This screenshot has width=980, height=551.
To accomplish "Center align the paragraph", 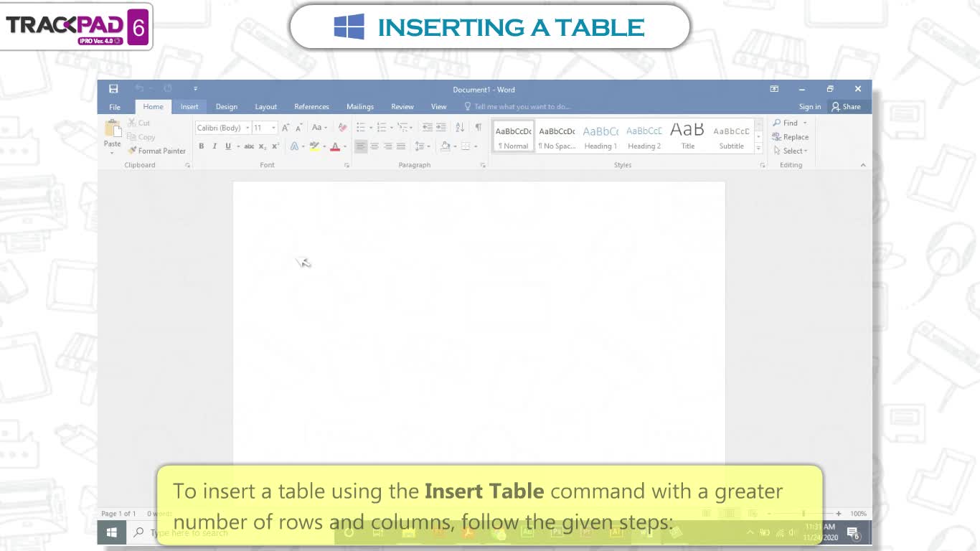I will click(x=374, y=146).
